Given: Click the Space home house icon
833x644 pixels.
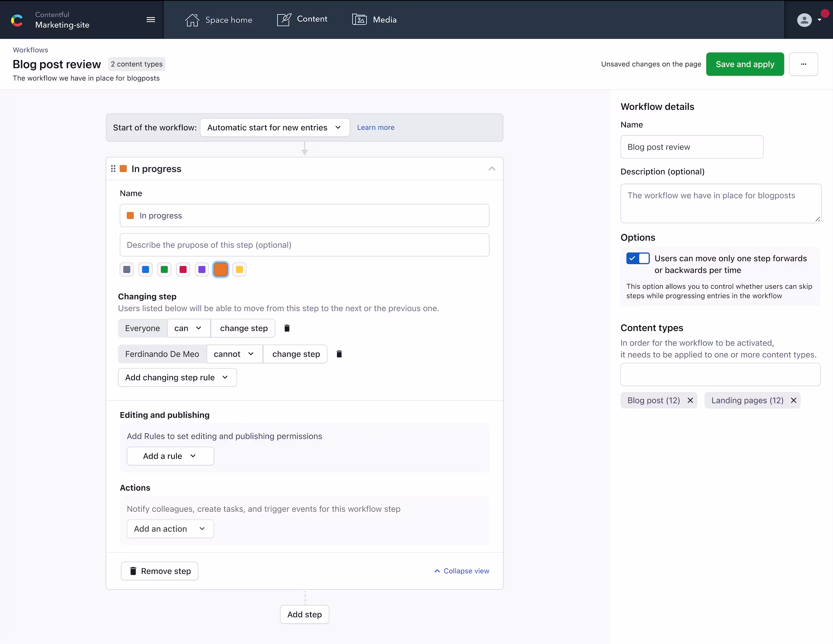Looking at the screenshot, I should coord(192,20).
